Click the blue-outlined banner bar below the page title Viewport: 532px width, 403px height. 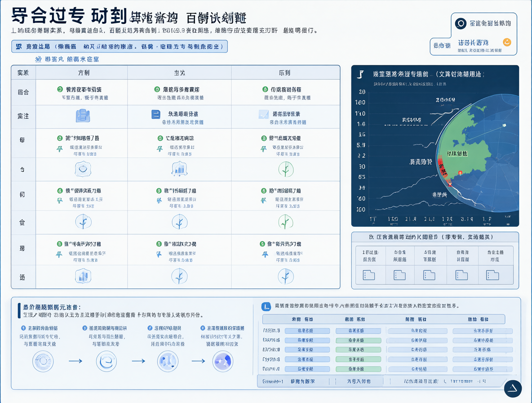[x=120, y=46]
